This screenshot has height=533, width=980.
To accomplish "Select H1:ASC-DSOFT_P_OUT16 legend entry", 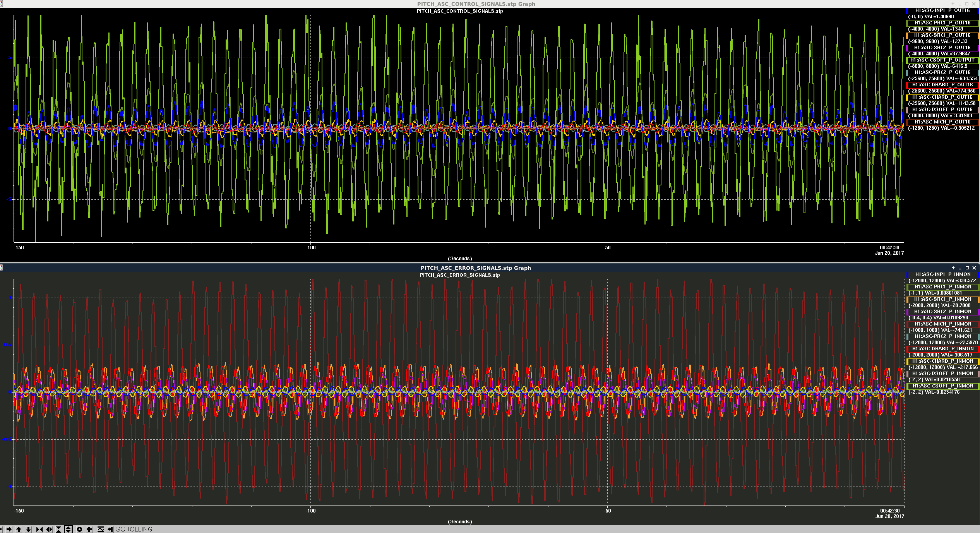I will (x=942, y=110).
